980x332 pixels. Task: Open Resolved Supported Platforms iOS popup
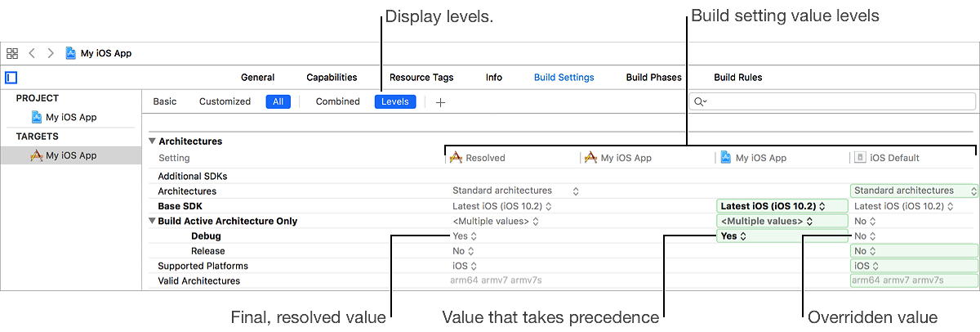[464, 266]
